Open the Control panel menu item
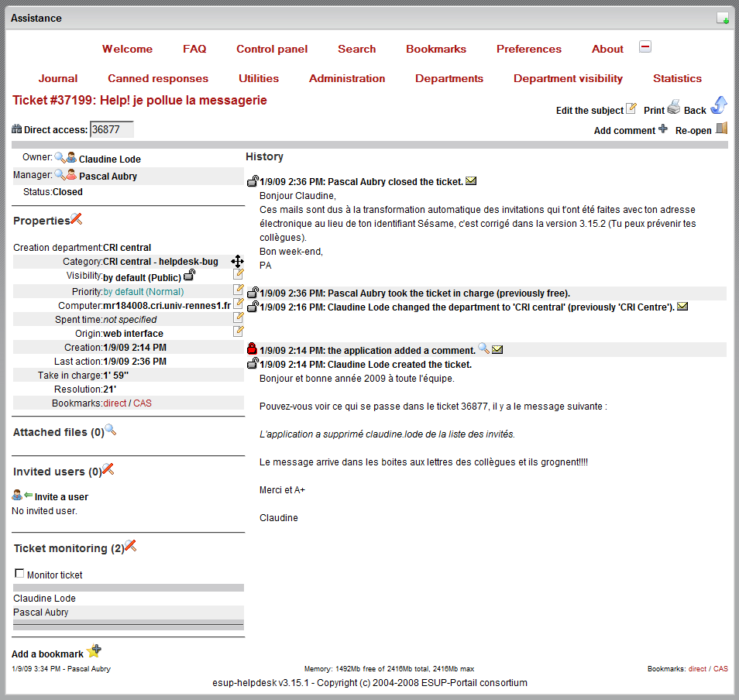The height and width of the screenshot is (700, 739). 272,49
